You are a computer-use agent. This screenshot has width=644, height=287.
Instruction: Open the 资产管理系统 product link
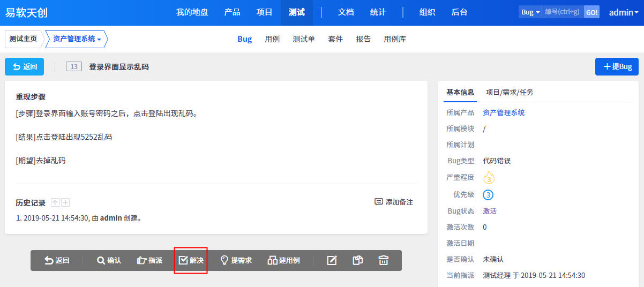(x=504, y=112)
